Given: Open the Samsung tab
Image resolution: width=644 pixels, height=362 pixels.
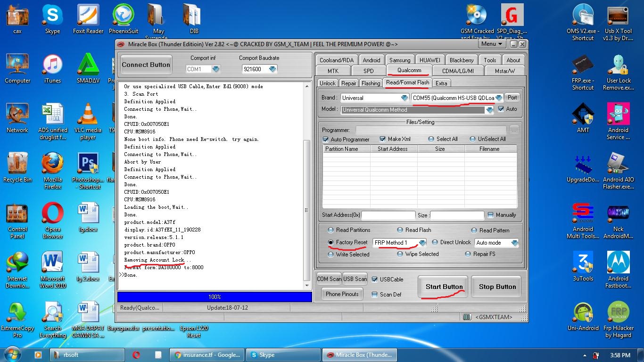Looking at the screenshot, I should (400, 60).
